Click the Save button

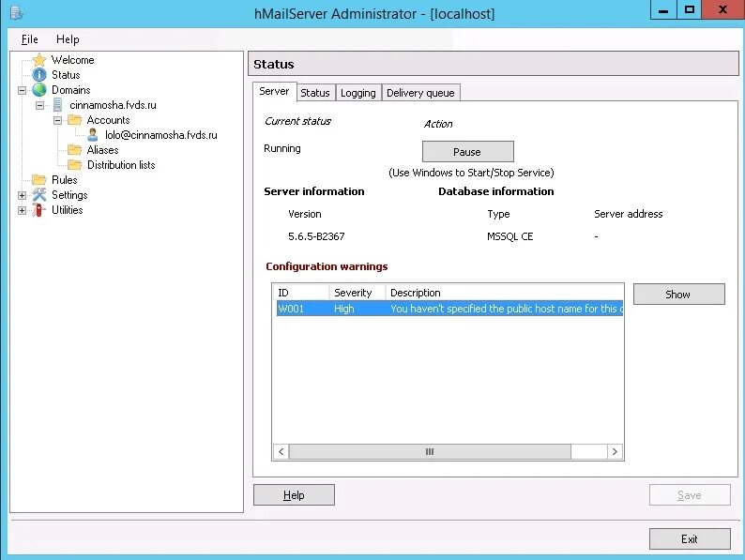[x=690, y=495]
